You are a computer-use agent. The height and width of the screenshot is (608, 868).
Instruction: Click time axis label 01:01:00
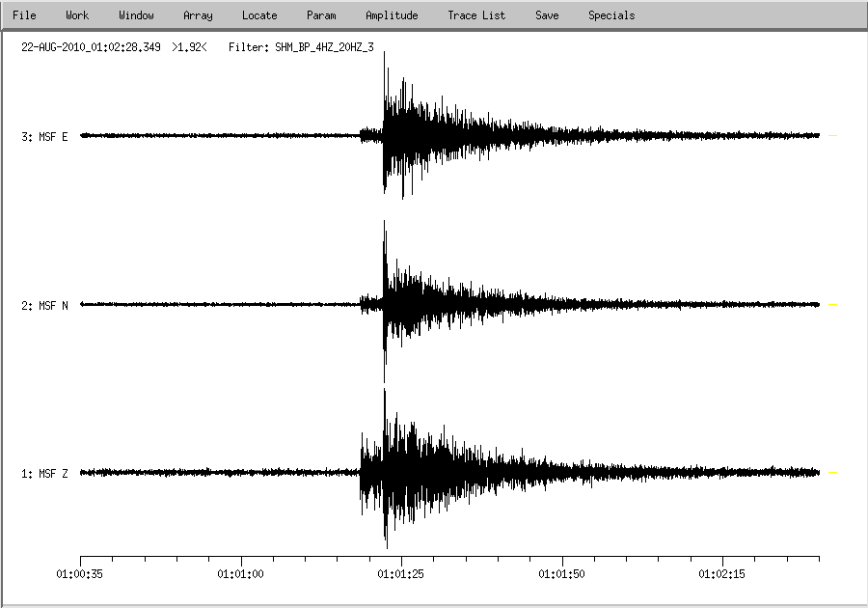coord(240,573)
